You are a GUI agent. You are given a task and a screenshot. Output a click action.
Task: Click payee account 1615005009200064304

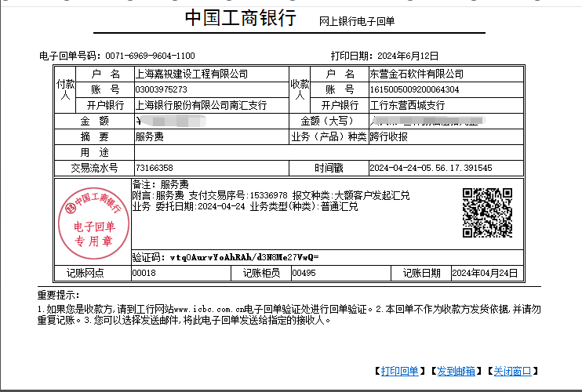coord(414,89)
